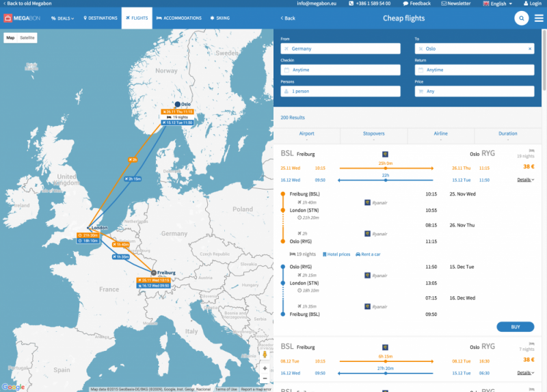The height and width of the screenshot is (392, 547).
Task: Expand Details for second 38 € flight
Action: point(525,373)
